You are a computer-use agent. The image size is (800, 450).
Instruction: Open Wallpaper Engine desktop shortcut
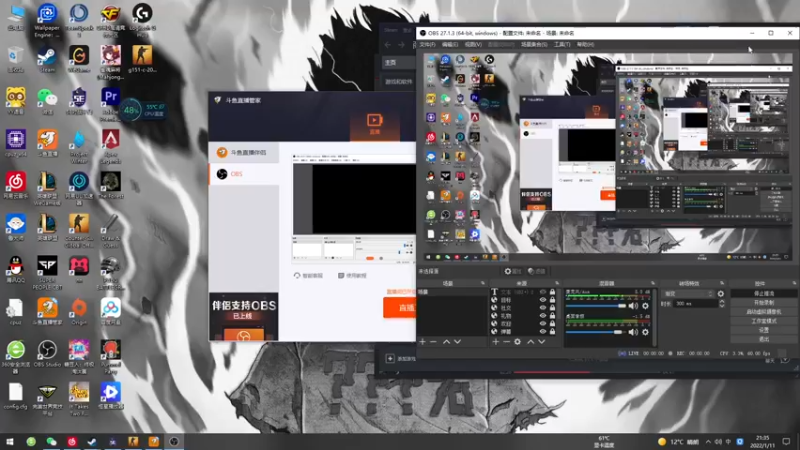click(47, 19)
